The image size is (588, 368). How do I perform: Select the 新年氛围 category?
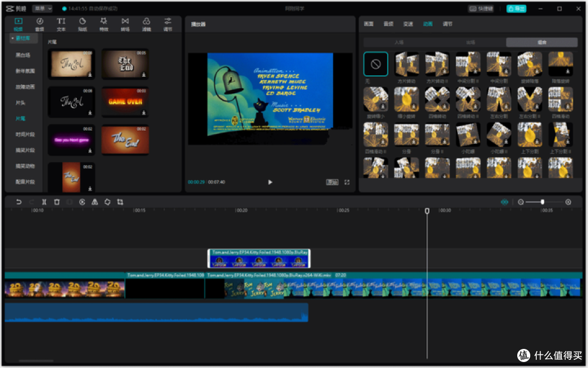25,70
